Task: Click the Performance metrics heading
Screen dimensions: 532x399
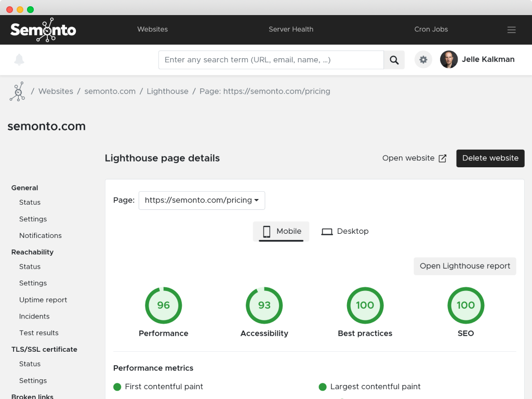Action: [x=153, y=368]
